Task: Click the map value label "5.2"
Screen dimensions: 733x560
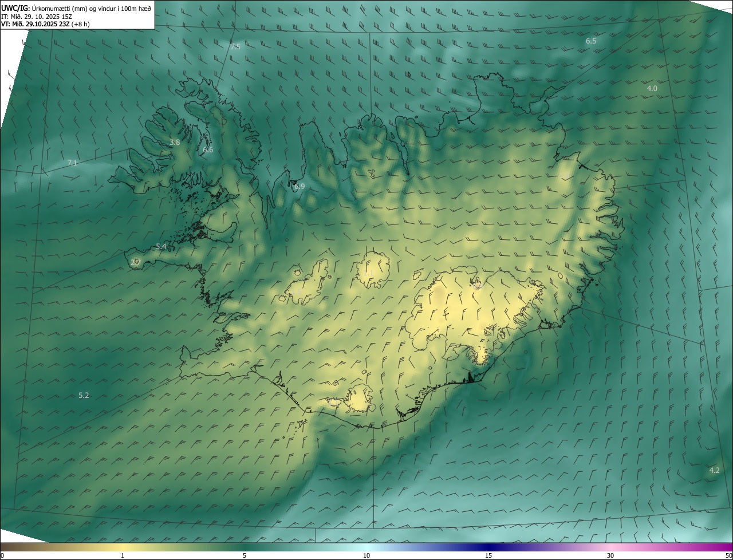Action: click(84, 396)
